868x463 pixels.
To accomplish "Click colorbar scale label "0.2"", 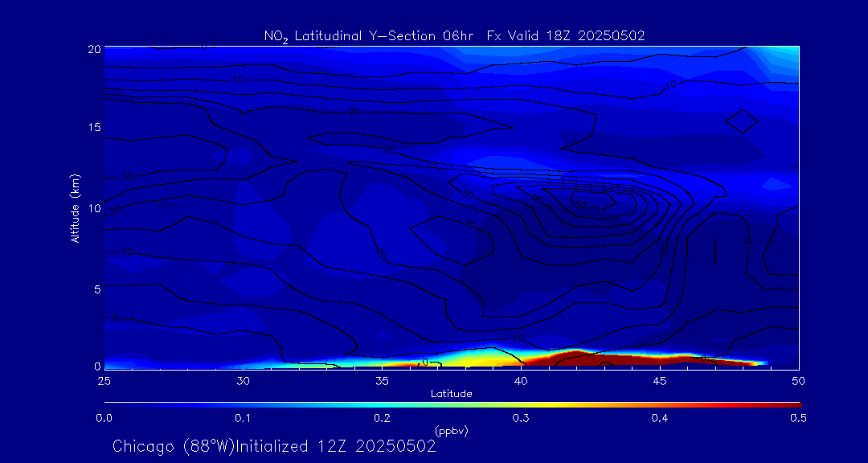I will pos(382,418).
